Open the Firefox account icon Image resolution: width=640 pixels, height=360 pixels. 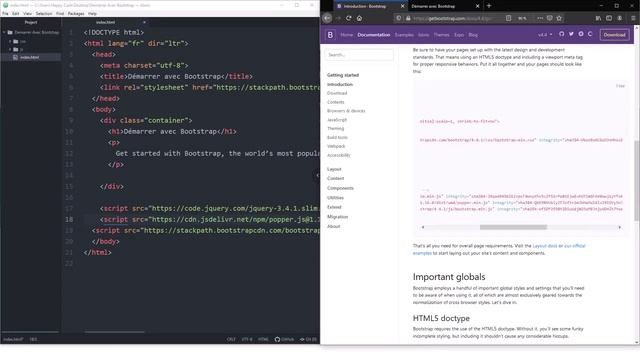click(x=620, y=18)
